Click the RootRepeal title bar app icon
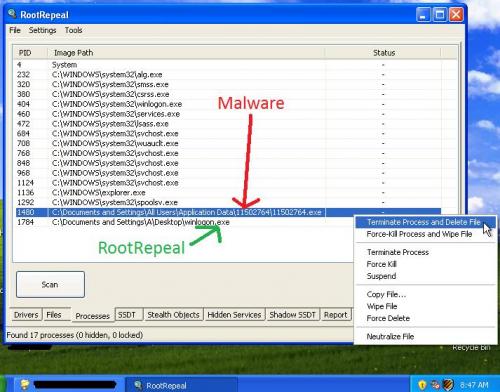The image size is (500, 392). pyautogui.click(x=12, y=14)
